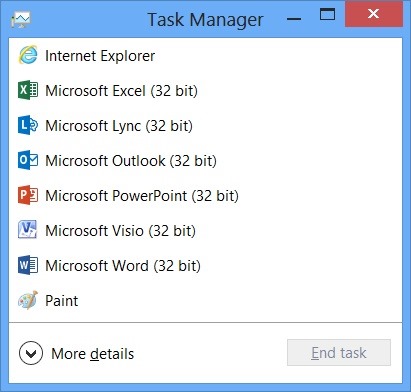
Task: Click the Internet Explorer icon
Action: click(x=28, y=55)
